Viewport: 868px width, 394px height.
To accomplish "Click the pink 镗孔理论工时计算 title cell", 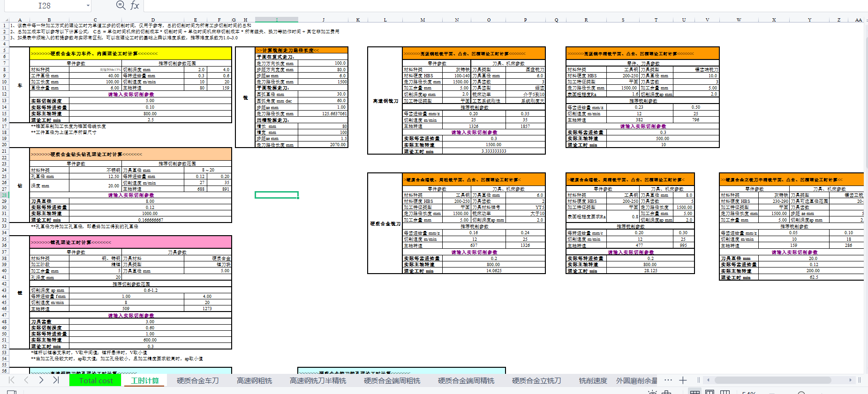I will [130, 242].
